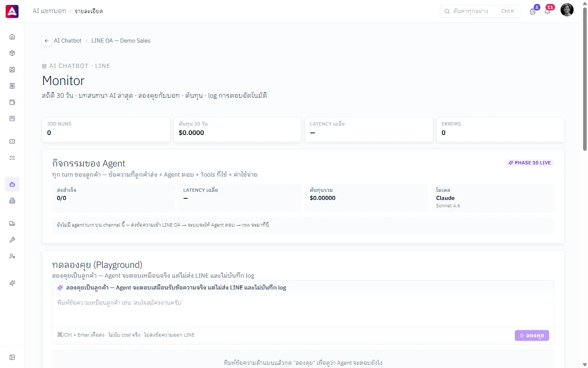Open the sparkles AI icon in sidebar
This screenshot has height=368, width=588.
tap(12, 283)
